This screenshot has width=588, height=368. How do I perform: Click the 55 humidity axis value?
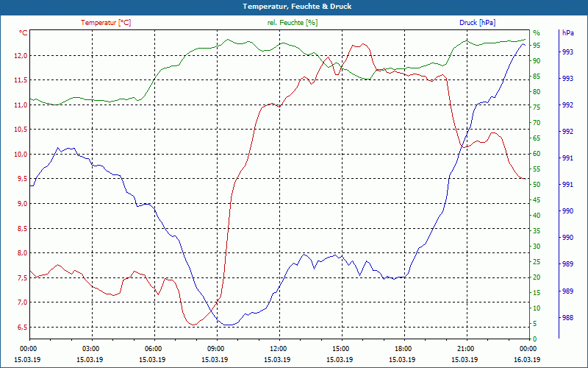click(537, 169)
